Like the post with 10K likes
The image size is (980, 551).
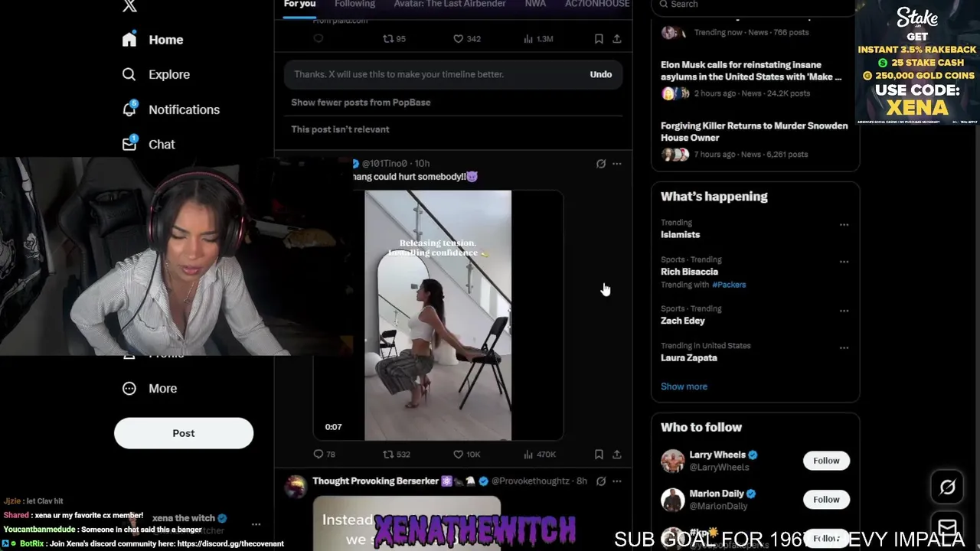tap(458, 454)
